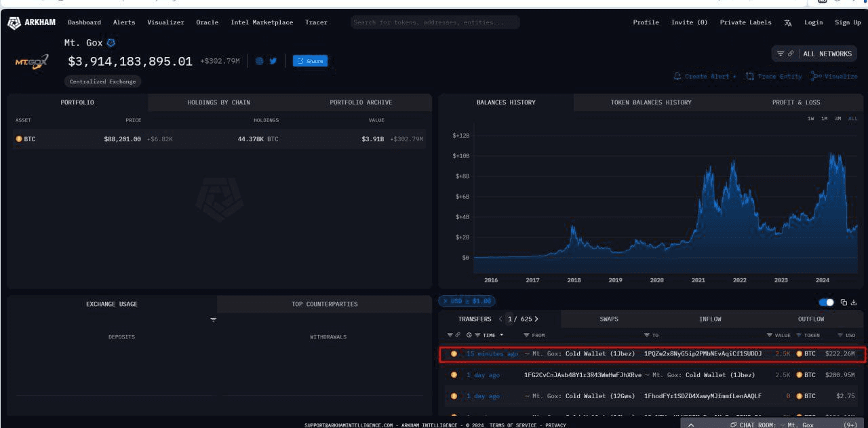Click the copy icon above the transfers table
This screenshot has width=868, height=428.
pyautogui.click(x=844, y=303)
